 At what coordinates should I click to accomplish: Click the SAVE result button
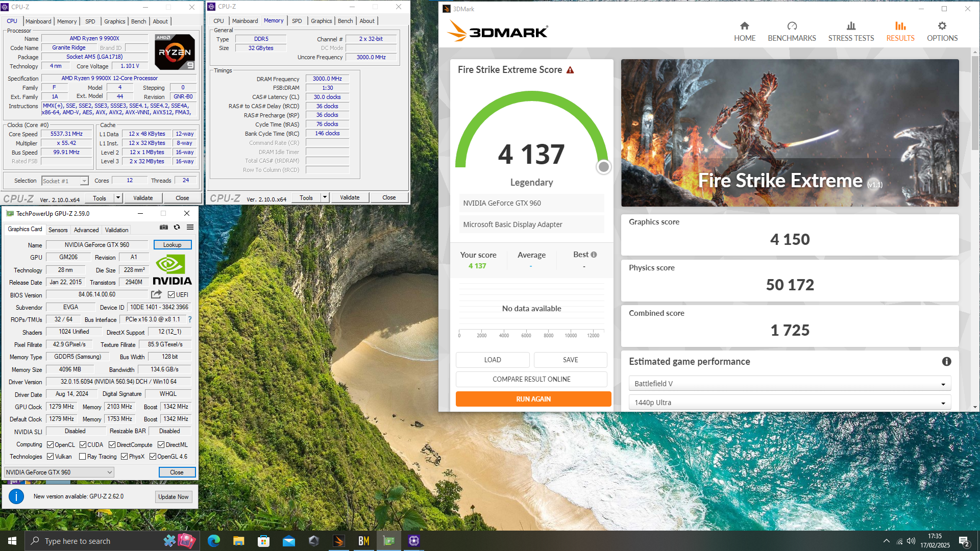coord(571,360)
